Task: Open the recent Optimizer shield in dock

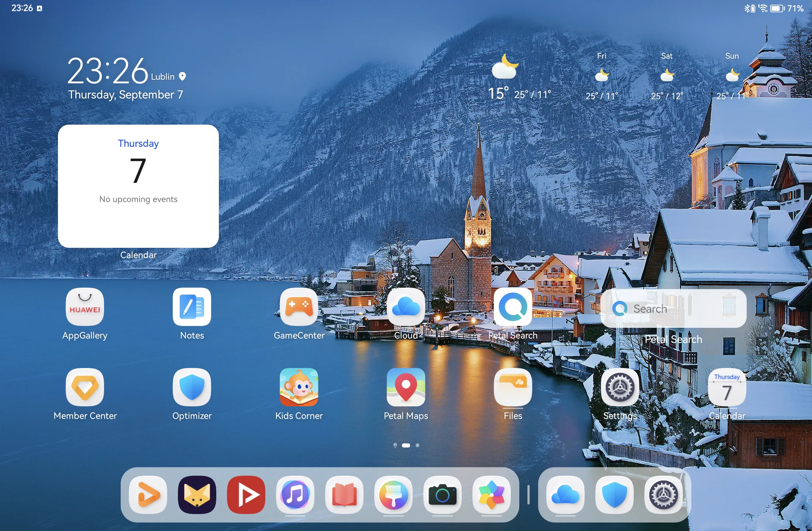Action: tap(615, 495)
